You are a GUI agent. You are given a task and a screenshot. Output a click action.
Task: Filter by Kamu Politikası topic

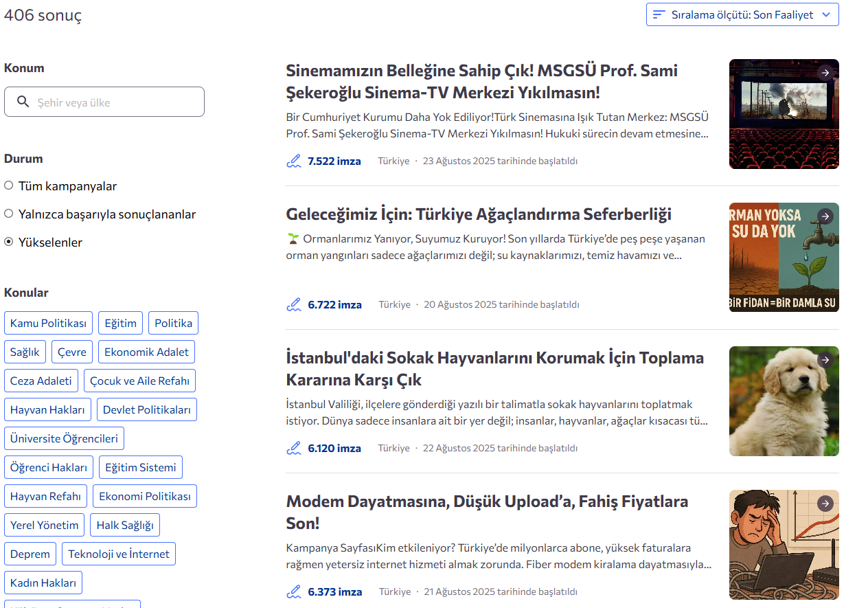[48, 323]
